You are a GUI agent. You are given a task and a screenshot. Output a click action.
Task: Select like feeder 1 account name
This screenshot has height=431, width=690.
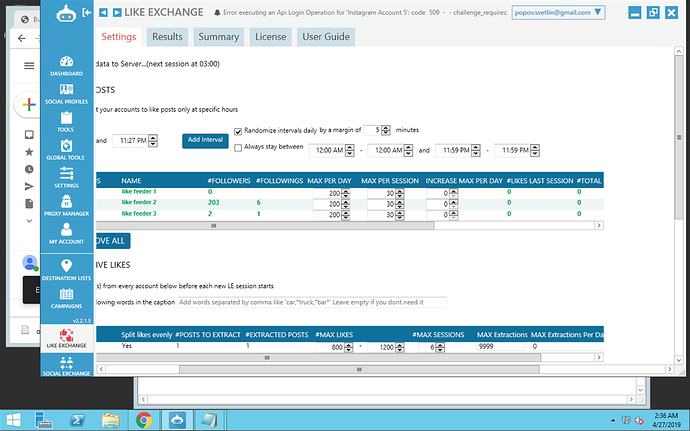(x=139, y=192)
